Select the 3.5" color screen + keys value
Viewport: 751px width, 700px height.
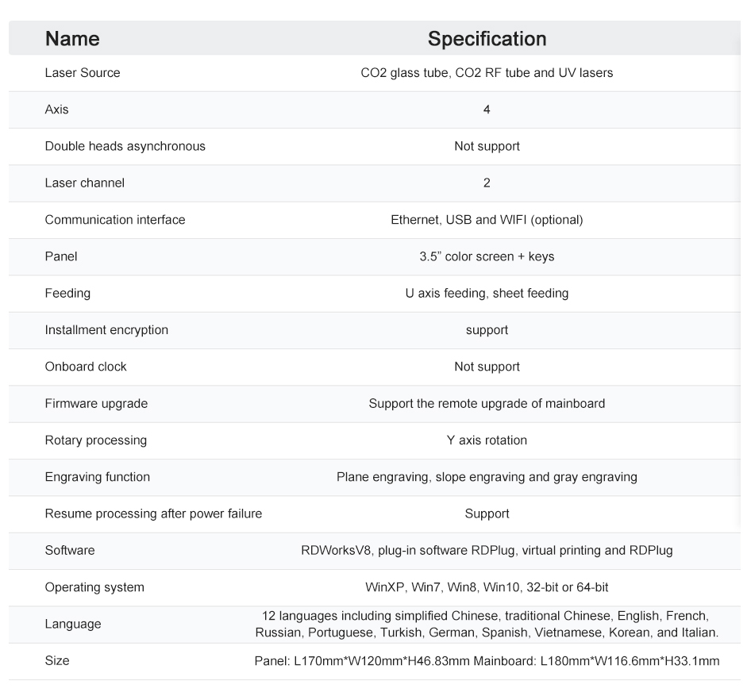[487, 256]
